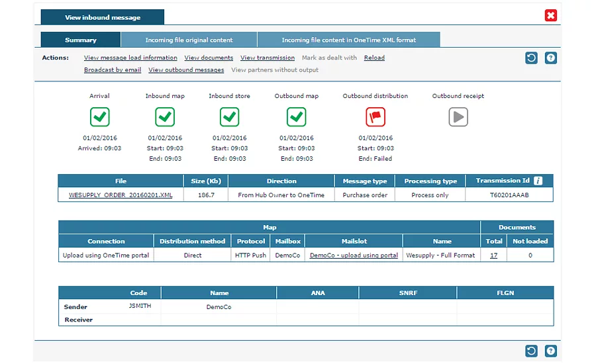596x364 pixels.
Task: Open Incoming file original content tab
Action: 189,40
